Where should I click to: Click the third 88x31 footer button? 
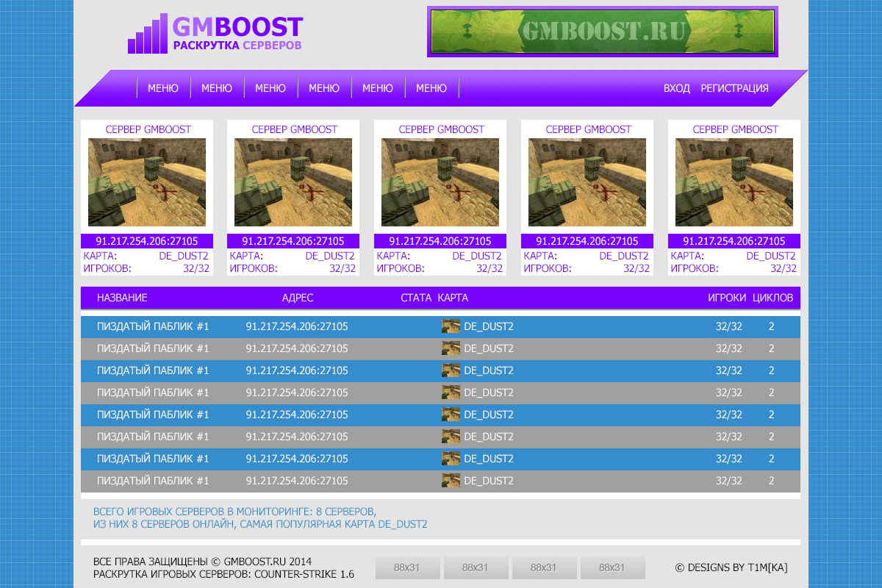click(x=544, y=567)
